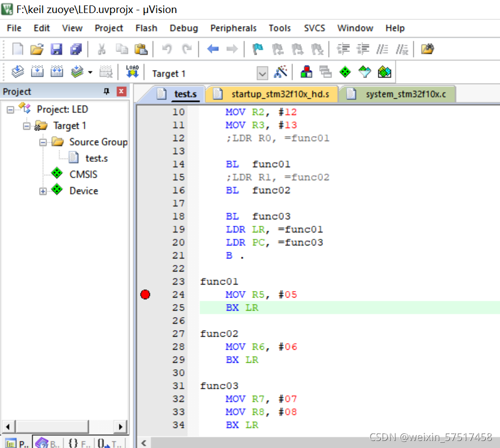Image resolution: width=500 pixels, height=448 pixels.
Task: Save the current file
Action: tap(56, 49)
